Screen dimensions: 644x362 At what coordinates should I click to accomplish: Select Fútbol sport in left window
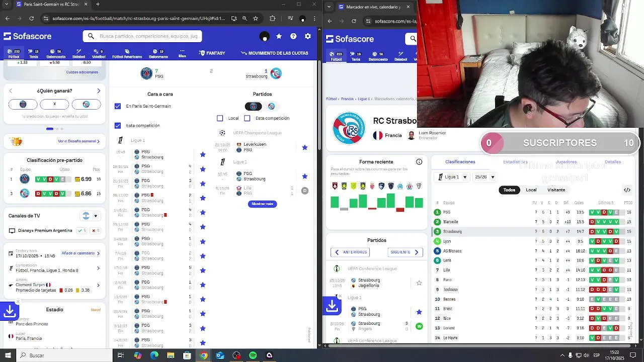pos(14,54)
